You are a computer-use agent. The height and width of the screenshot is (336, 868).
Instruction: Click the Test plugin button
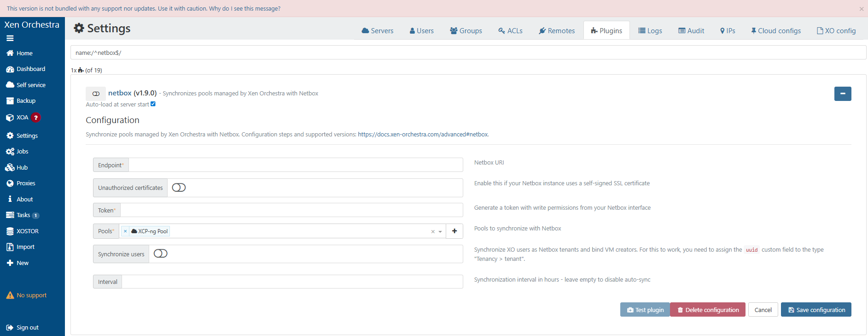[645, 310]
